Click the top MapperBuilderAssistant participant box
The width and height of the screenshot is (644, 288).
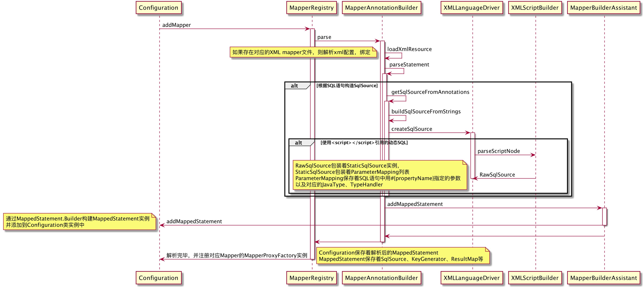604,8
